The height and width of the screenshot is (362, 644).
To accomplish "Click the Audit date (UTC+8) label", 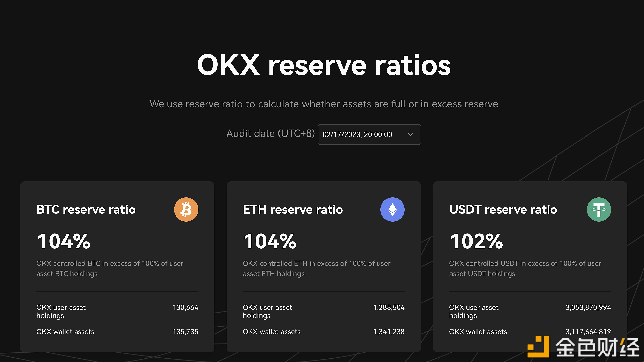I will (x=271, y=133).
